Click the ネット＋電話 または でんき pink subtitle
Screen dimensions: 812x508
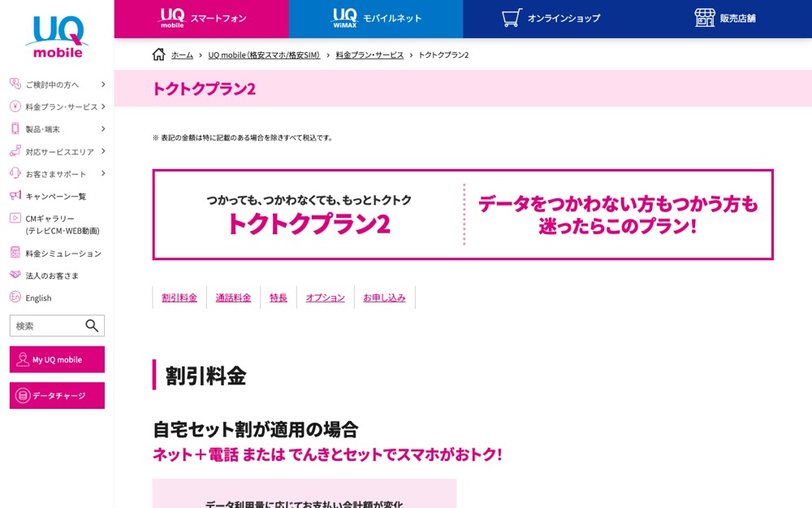tap(327, 454)
